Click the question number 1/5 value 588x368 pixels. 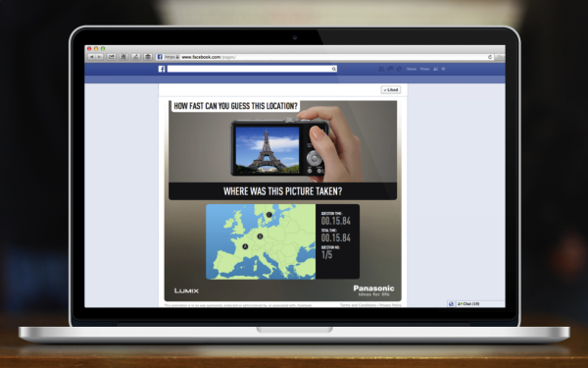pyautogui.click(x=326, y=254)
